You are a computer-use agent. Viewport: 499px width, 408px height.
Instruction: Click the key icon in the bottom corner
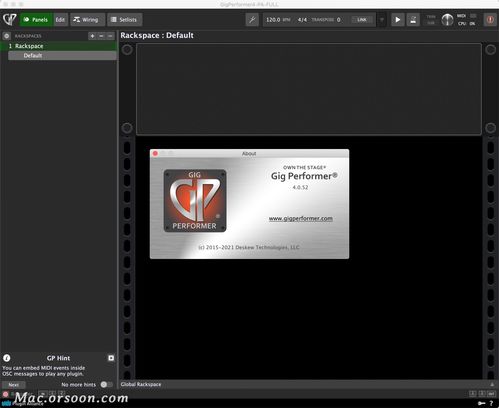[481, 403]
